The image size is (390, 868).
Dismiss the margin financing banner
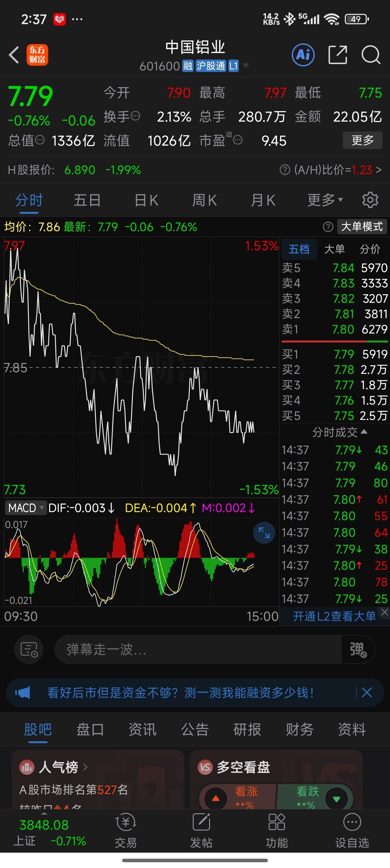[366, 693]
